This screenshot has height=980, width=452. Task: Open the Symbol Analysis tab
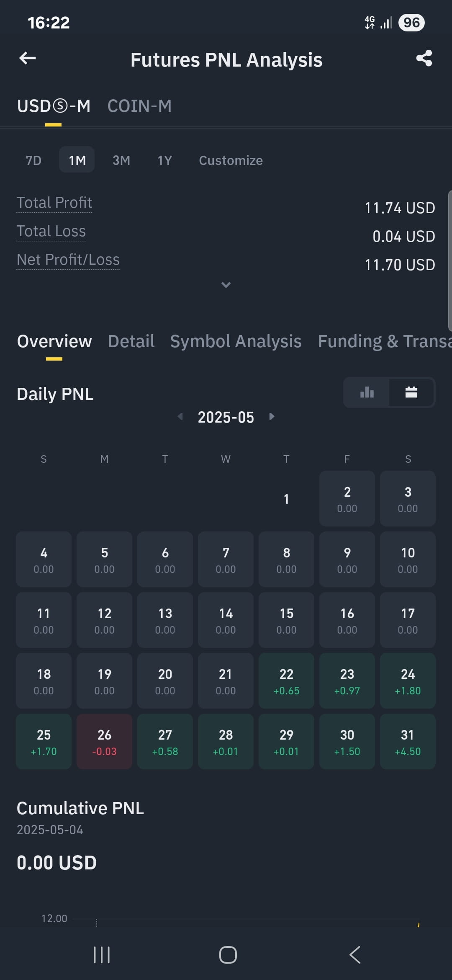coord(236,341)
